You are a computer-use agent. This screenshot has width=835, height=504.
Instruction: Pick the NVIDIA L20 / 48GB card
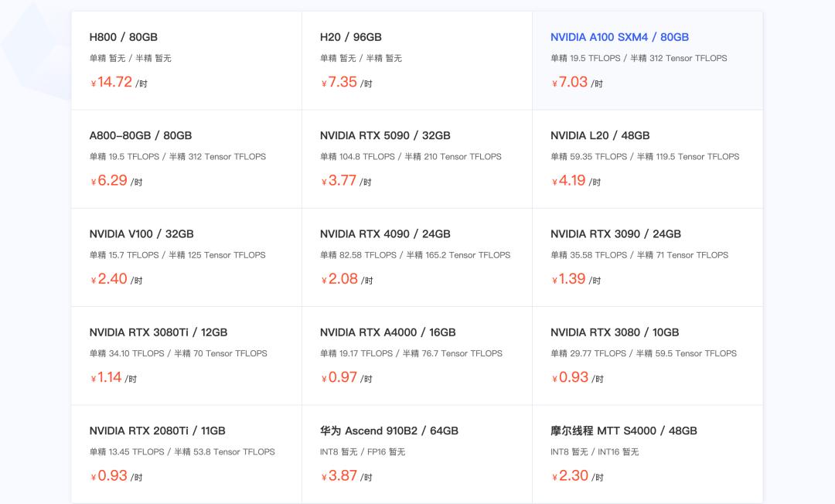(x=647, y=158)
